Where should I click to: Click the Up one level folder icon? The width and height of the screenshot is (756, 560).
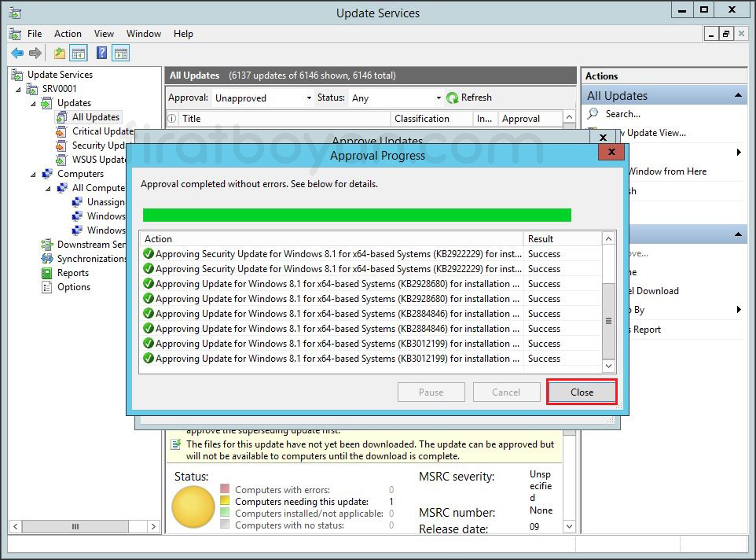click(59, 53)
